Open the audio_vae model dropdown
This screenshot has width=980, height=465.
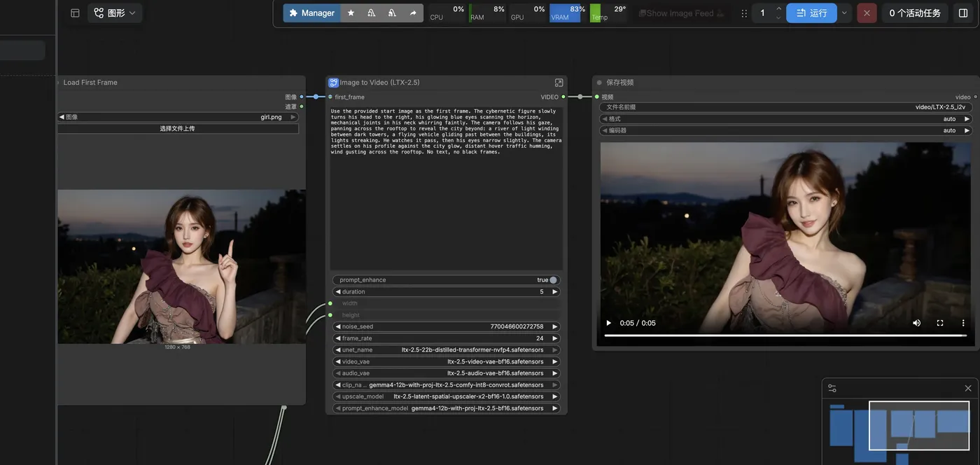tap(447, 373)
